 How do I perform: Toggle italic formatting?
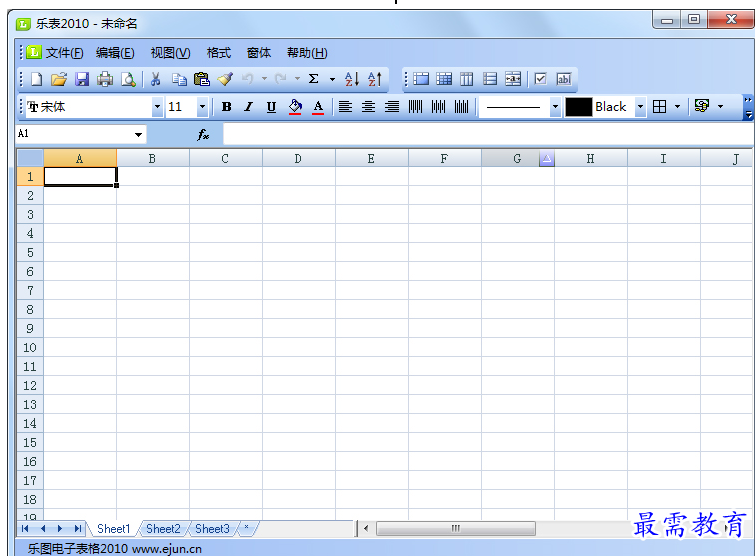coord(248,107)
